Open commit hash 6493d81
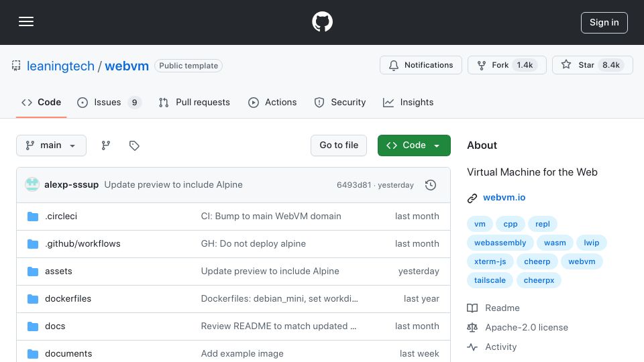The width and height of the screenshot is (644, 362). tap(354, 185)
